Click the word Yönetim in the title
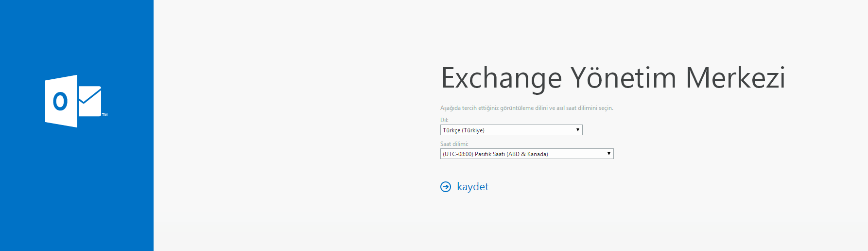868x251 pixels. [624, 78]
